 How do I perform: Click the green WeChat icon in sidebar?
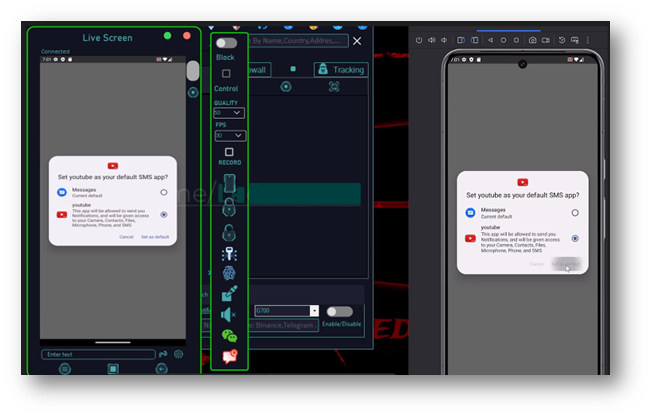(229, 336)
